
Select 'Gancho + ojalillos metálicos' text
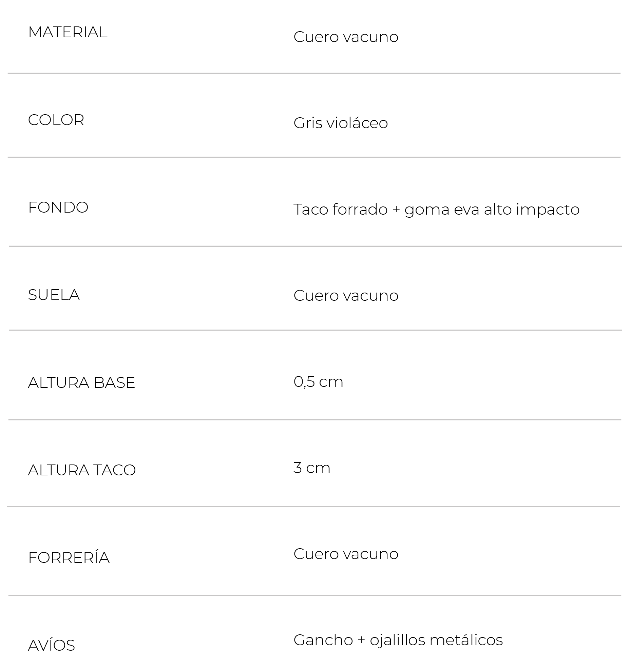click(x=398, y=640)
